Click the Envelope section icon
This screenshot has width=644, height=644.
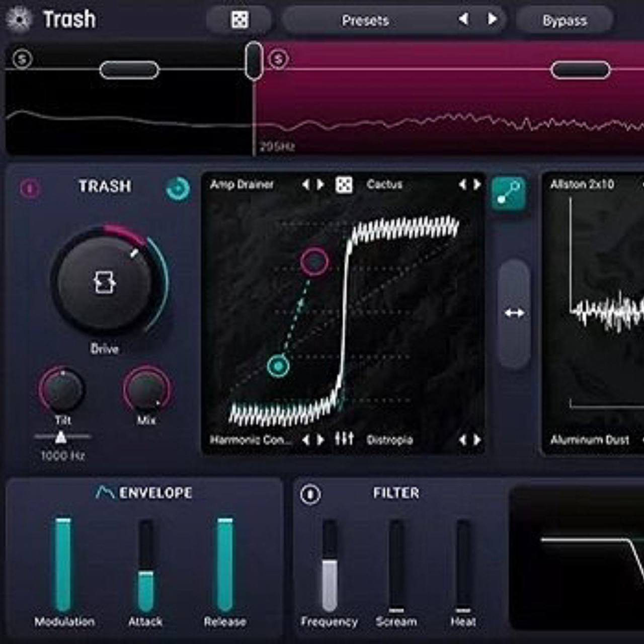pos(105,493)
